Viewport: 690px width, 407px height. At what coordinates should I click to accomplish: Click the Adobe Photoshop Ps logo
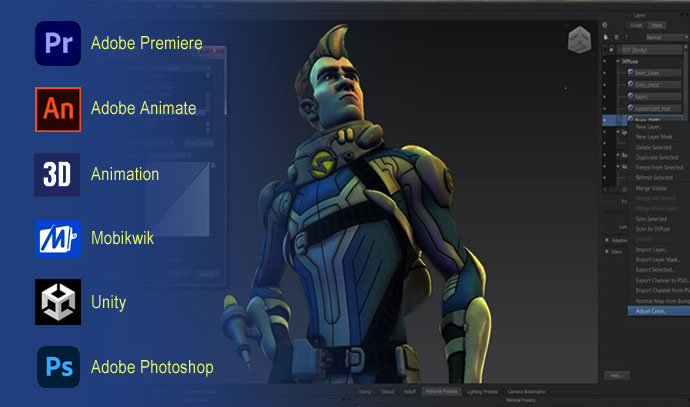(59, 367)
